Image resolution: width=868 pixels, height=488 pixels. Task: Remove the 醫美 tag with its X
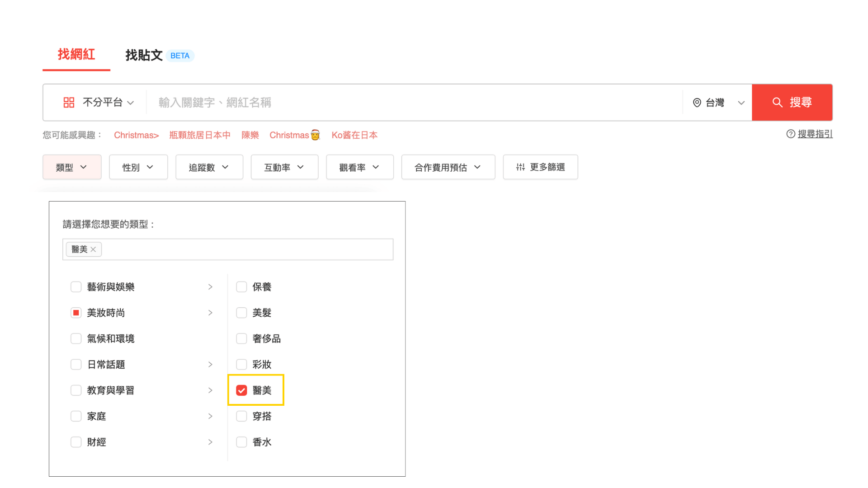(93, 249)
